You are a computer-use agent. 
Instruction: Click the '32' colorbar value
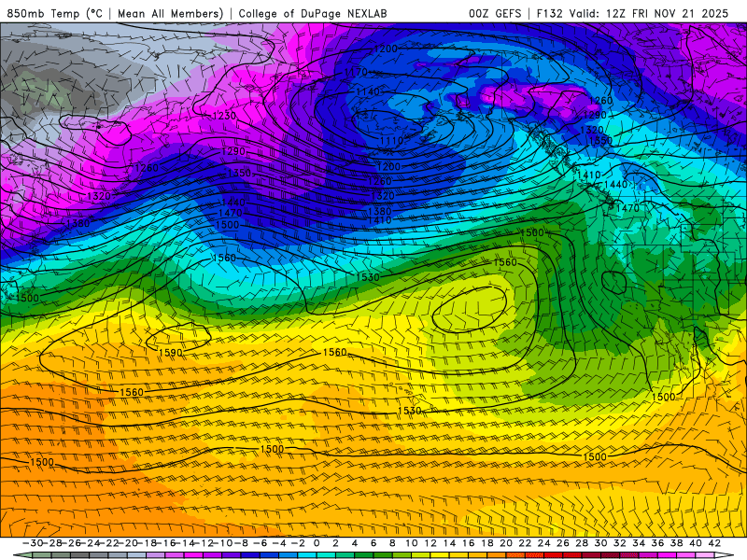pyautogui.click(x=620, y=543)
